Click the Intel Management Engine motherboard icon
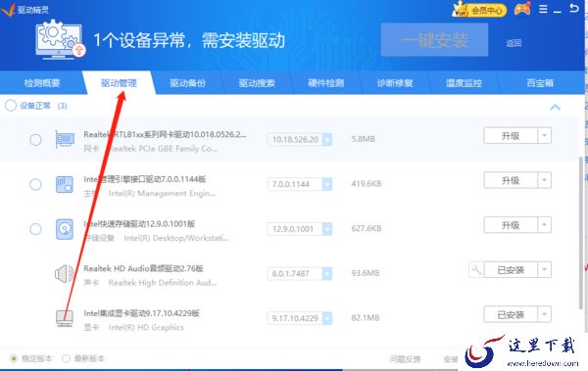588x371 pixels. (65, 184)
